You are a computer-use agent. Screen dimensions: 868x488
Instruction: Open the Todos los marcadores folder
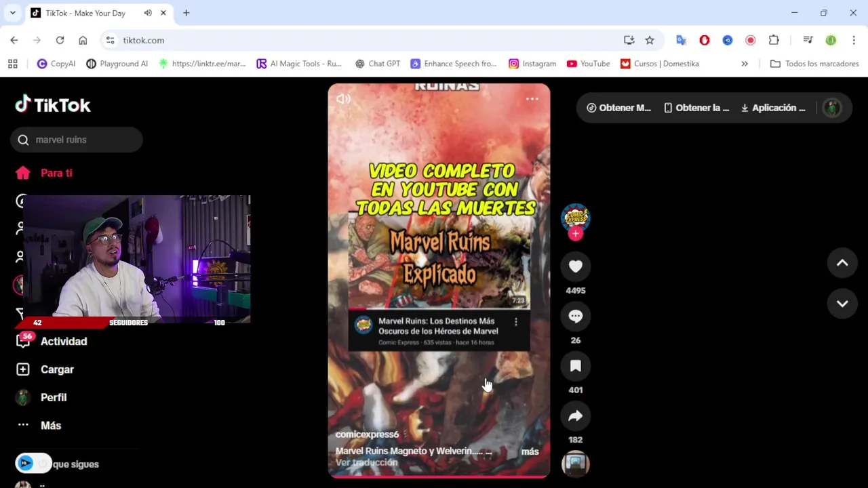[814, 64]
